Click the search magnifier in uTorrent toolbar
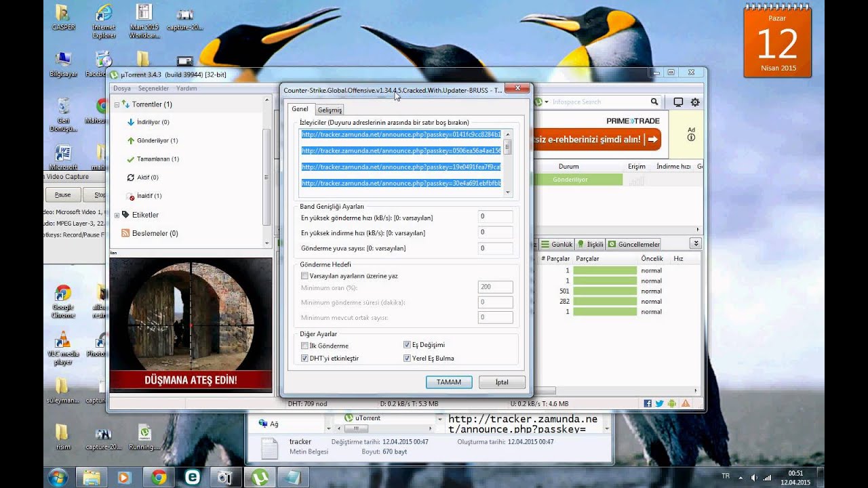Screen dimensions: 868x488 (x=654, y=102)
